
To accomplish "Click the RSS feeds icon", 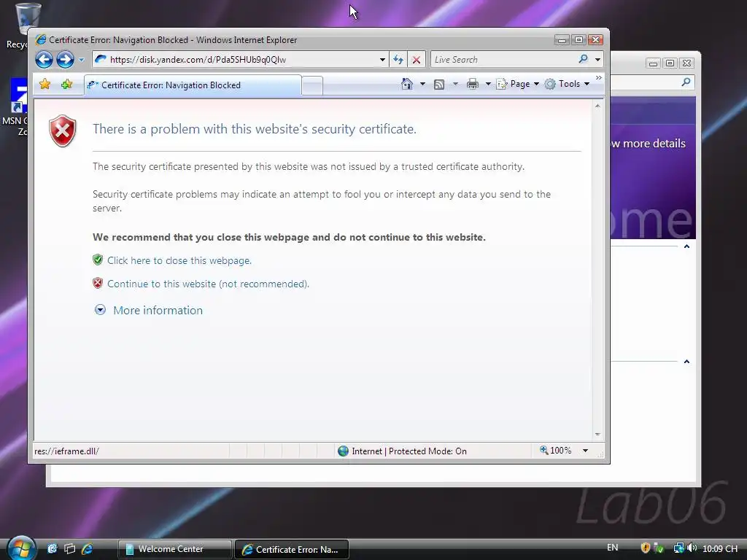I will coord(439,85).
